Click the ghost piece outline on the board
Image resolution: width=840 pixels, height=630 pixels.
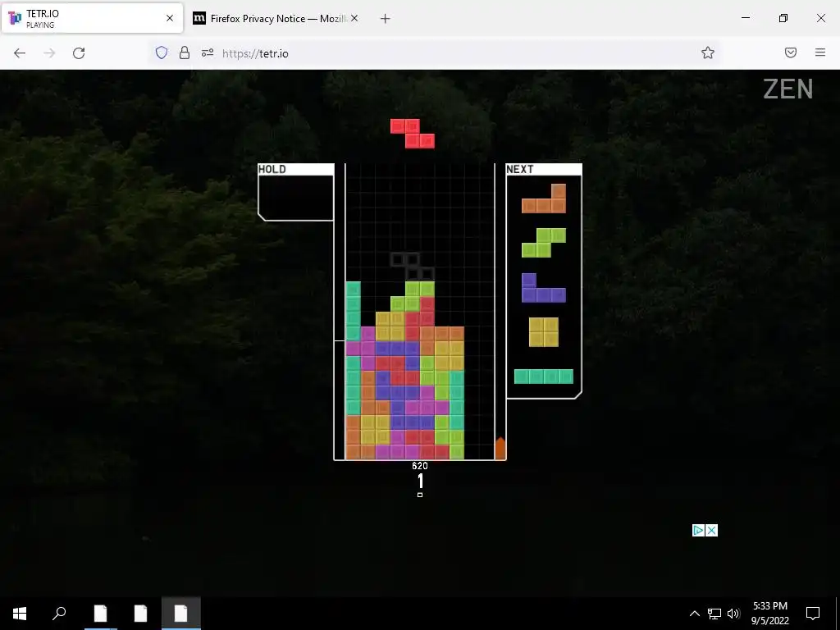click(413, 267)
